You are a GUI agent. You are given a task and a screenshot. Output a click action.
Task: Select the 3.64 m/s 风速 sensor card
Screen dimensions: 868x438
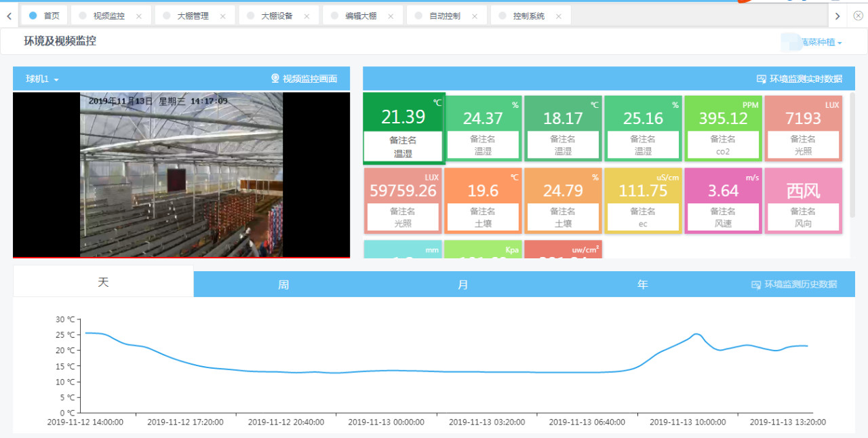[723, 200]
